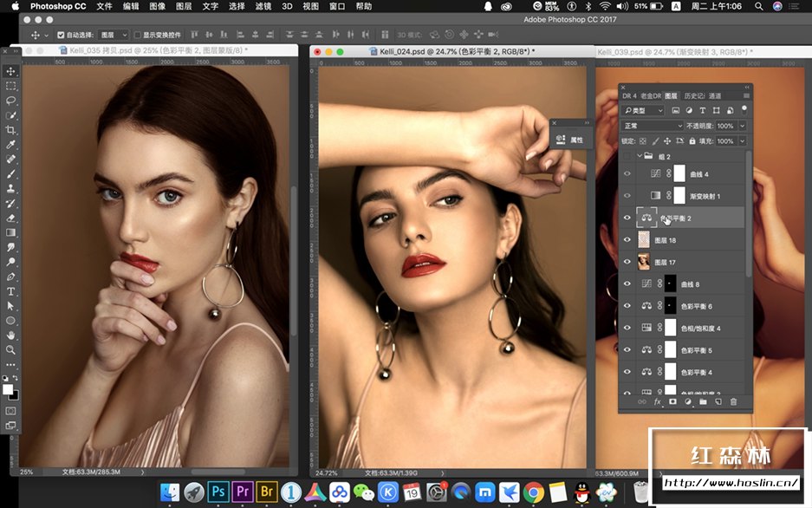This screenshot has height=508, width=812.
Task: Select the Crop tool in toolbar
Action: pyautogui.click(x=11, y=130)
